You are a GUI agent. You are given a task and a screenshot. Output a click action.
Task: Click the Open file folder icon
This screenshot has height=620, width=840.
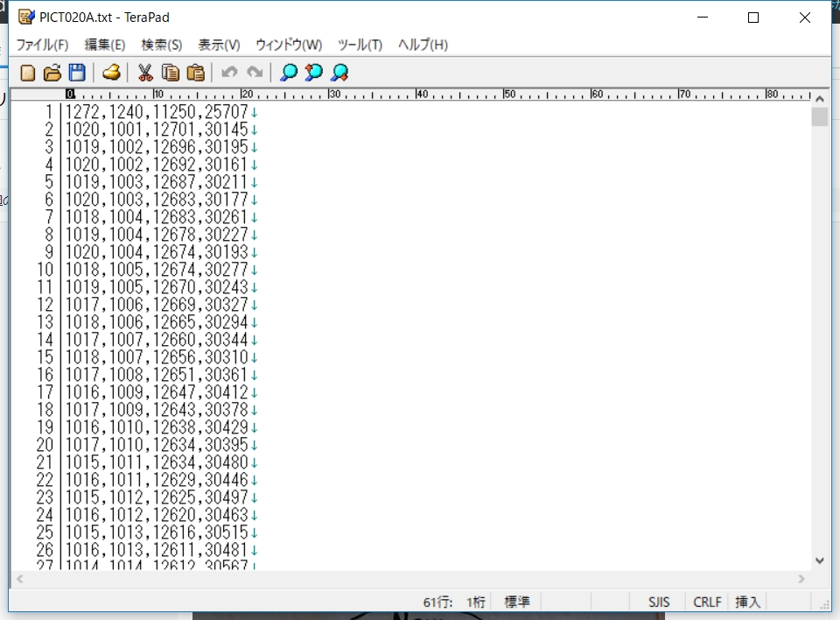52,73
